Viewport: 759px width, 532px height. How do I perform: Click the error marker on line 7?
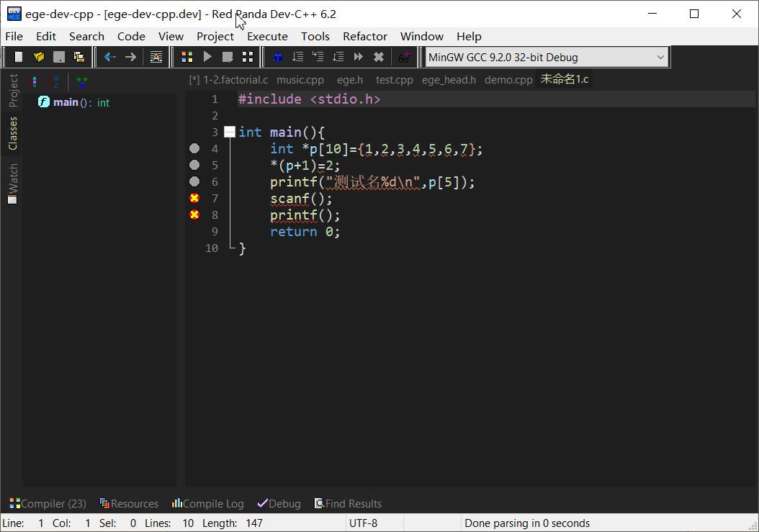[x=194, y=198]
